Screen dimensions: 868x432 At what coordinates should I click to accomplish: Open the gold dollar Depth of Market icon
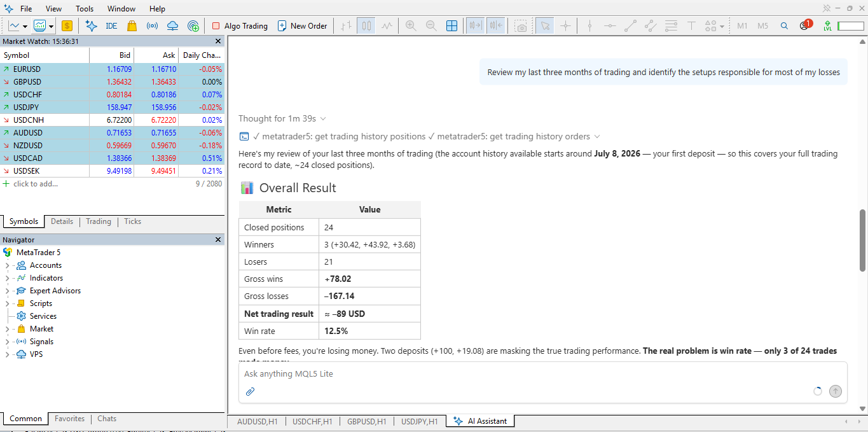(67, 26)
